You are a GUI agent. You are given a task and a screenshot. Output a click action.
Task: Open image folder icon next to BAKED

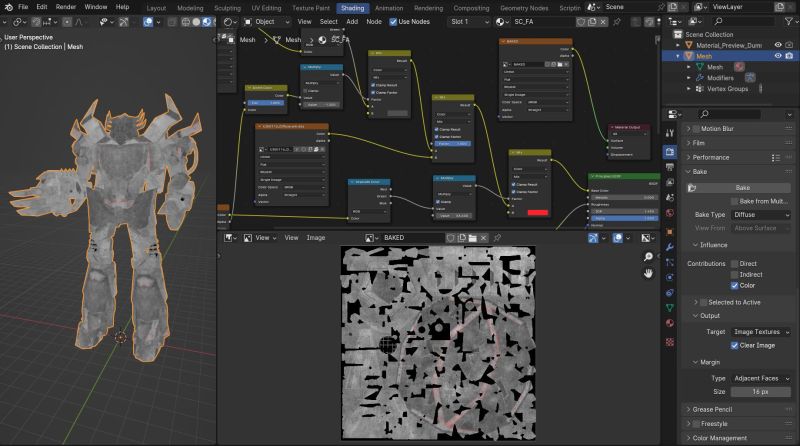[472, 238]
